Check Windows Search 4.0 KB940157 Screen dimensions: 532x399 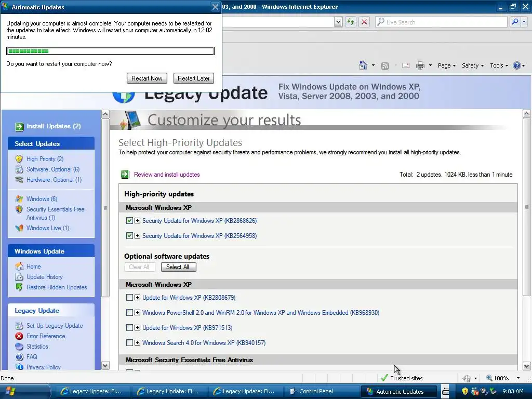129,343
